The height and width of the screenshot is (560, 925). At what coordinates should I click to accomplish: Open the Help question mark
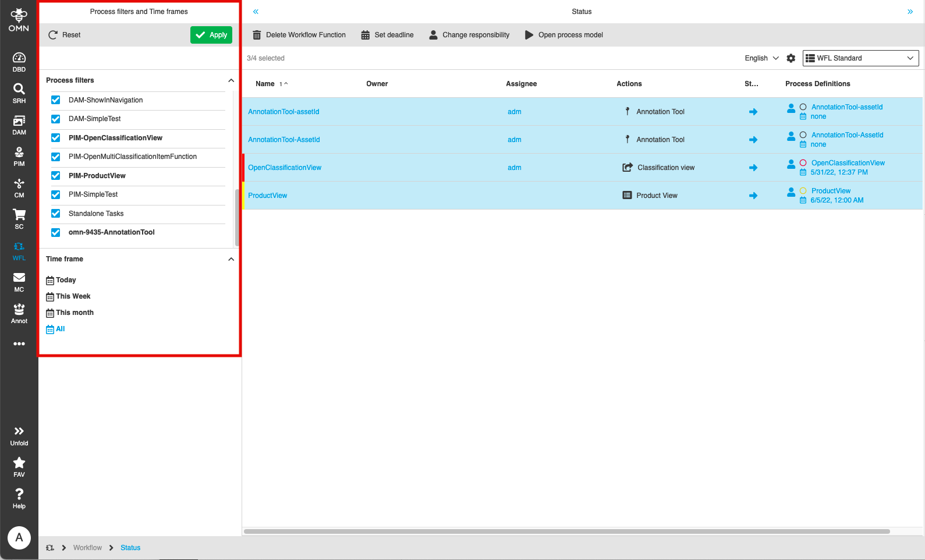tap(19, 499)
